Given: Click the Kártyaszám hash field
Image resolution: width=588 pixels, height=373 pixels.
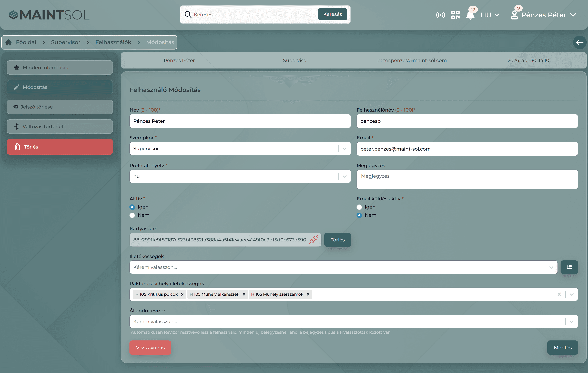Looking at the screenshot, I should click(225, 240).
